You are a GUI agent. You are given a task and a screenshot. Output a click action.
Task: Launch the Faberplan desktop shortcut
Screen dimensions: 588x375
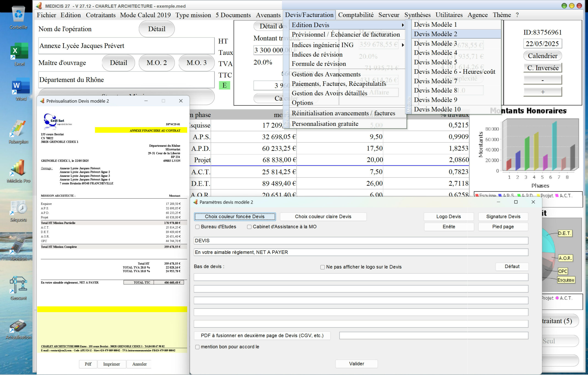tap(18, 131)
